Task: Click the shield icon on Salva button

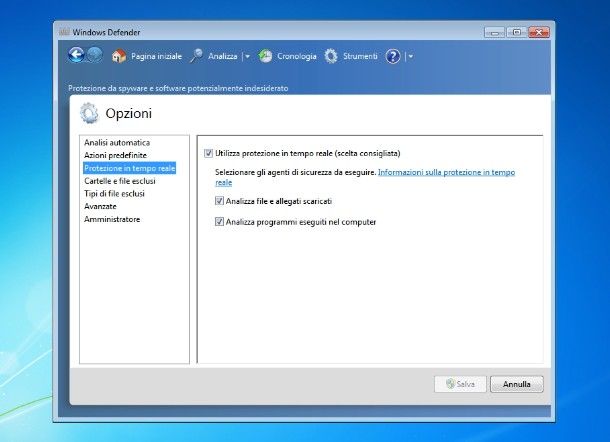Action: [450, 384]
